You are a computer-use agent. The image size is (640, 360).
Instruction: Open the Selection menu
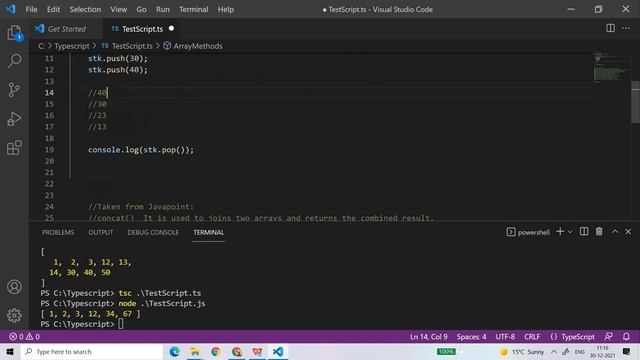85,9
